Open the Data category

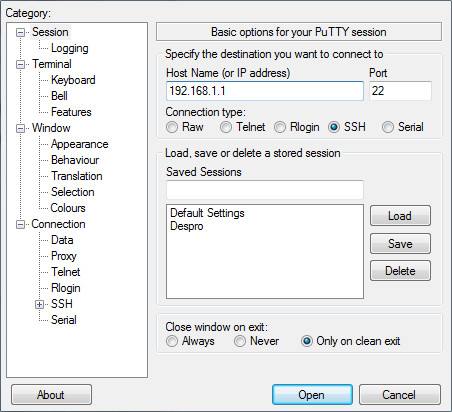click(x=62, y=240)
